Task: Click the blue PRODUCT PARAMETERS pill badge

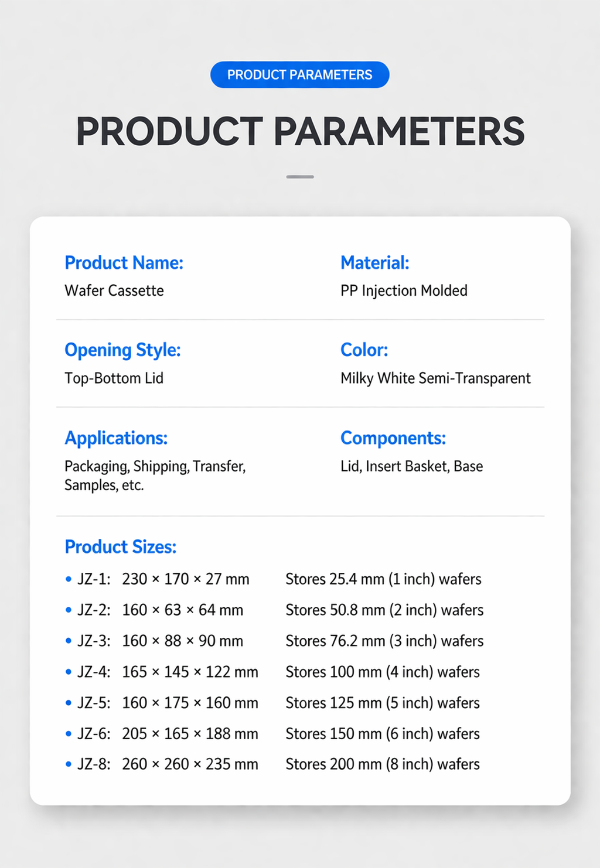Action: (x=300, y=75)
